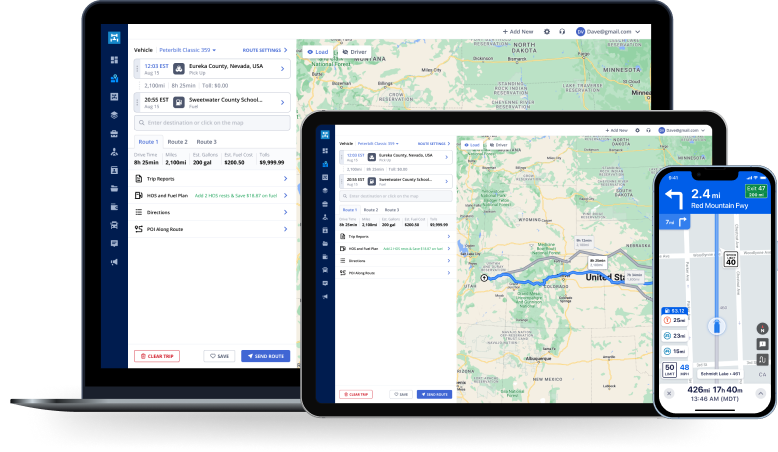Image resolution: width=778 pixels, height=452 pixels.
Task: Click the fuel pump HOS icon on laptop
Action: 139,195
